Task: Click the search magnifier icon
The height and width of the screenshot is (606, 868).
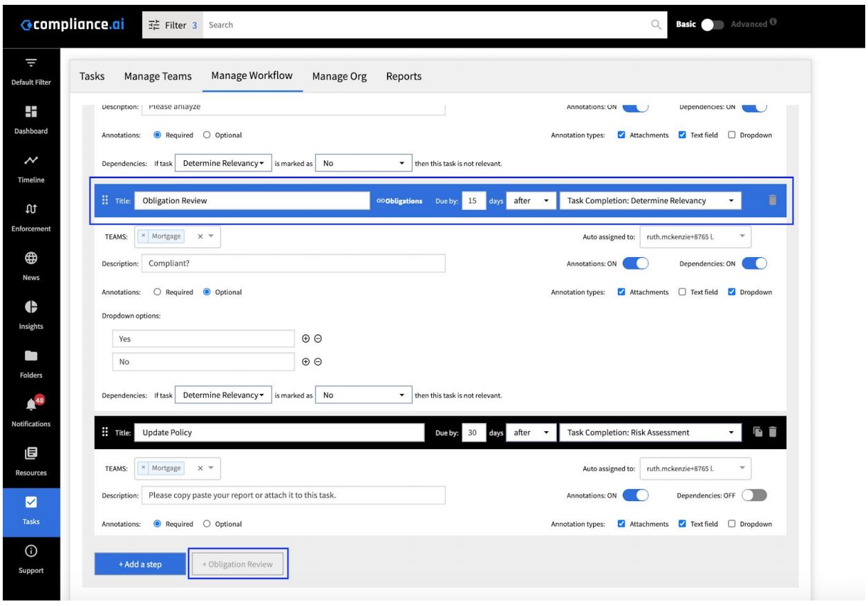Action: click(657, 26)
